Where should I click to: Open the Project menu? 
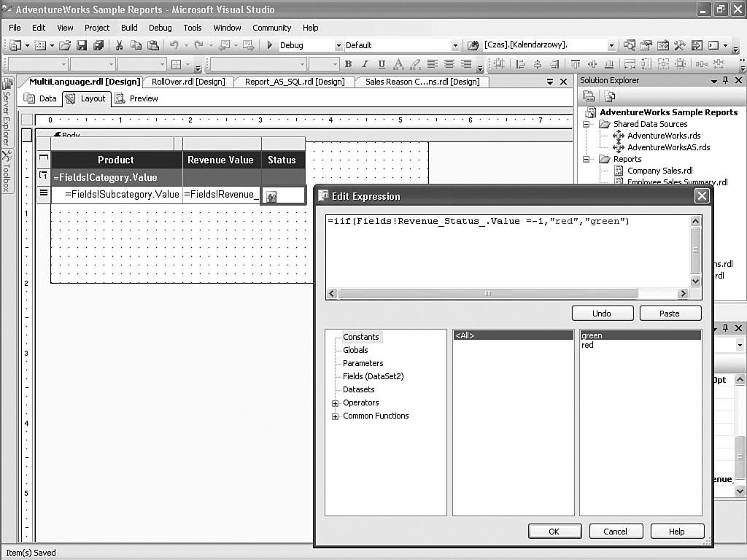click(97, 28)
